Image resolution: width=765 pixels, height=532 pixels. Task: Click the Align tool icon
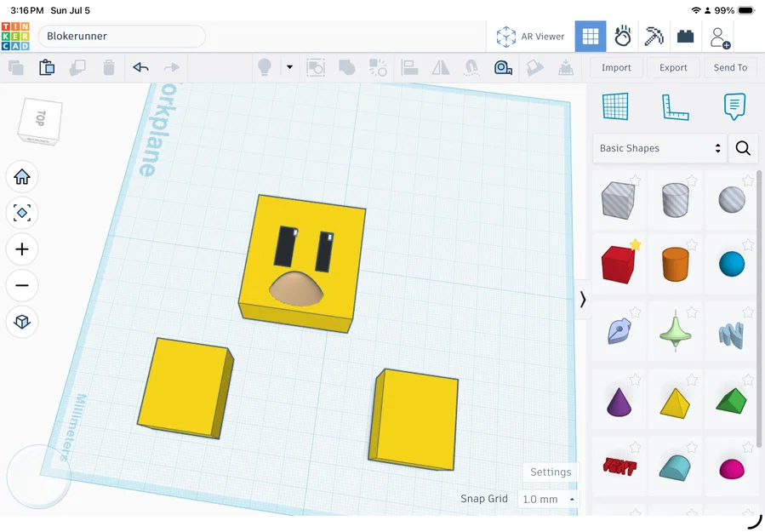click(x=409, y=67)
